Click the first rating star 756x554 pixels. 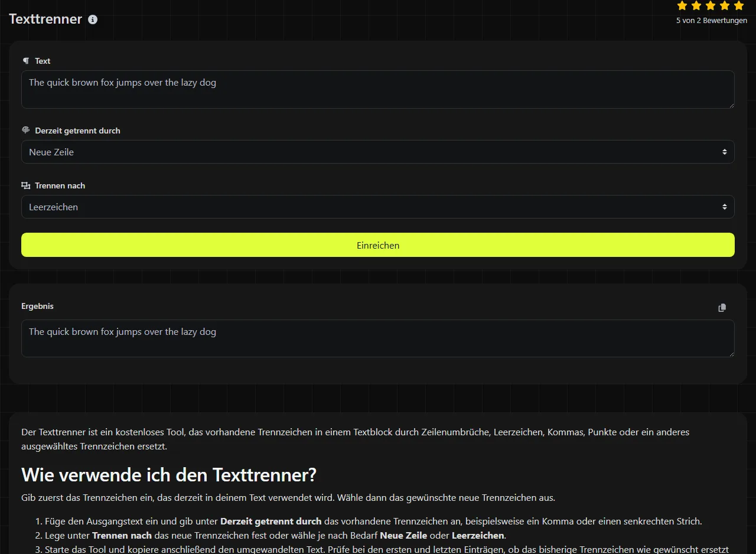coord(682,6)
